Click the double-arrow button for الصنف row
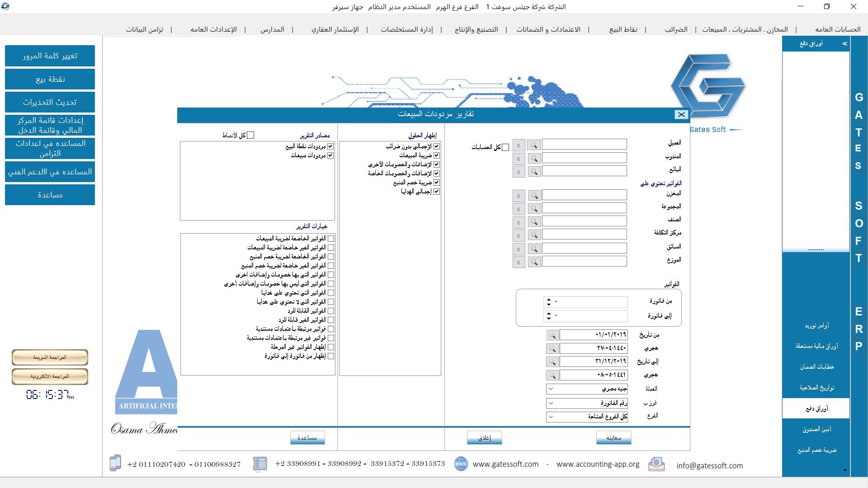The height and width of the screenshot is (488, 868). coord(519,222)
